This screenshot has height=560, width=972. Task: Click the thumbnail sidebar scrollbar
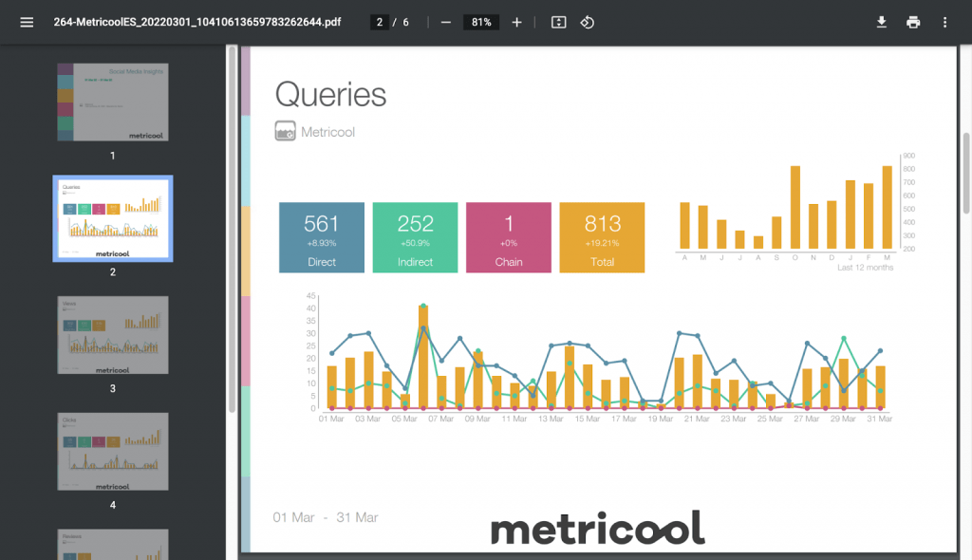pos(233,230)
